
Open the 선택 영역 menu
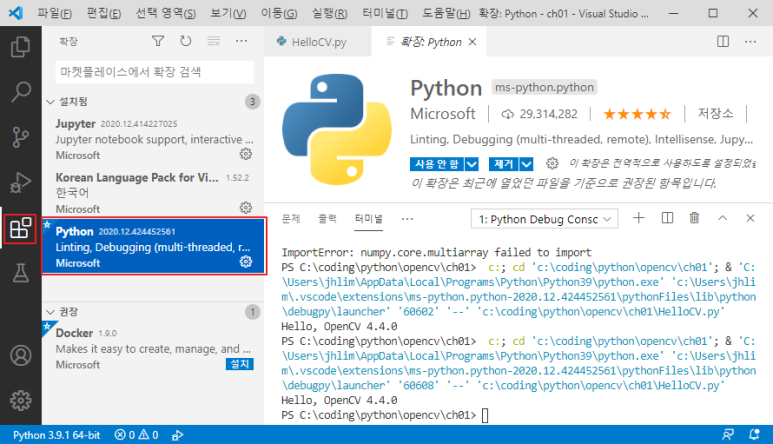click(x=166, y=13)
